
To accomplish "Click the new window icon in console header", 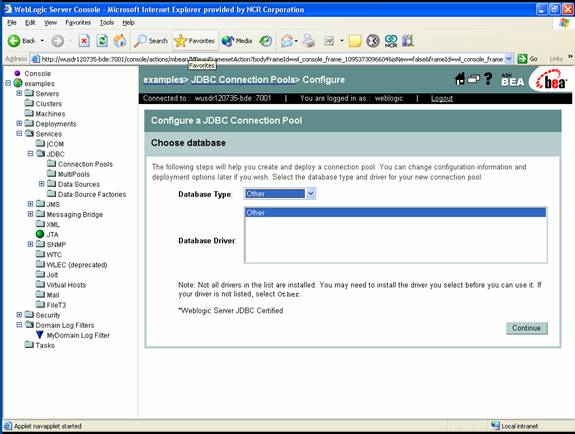I will [x=473, y=79].
